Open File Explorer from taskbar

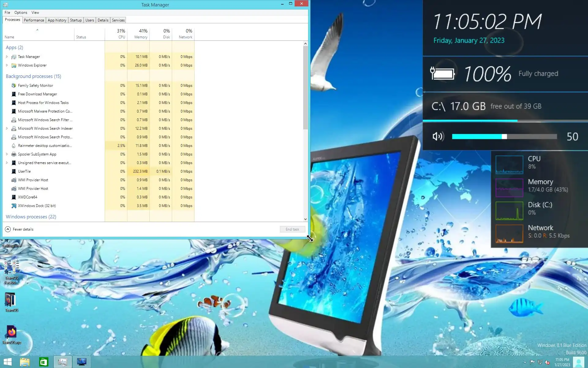(25, 362)
